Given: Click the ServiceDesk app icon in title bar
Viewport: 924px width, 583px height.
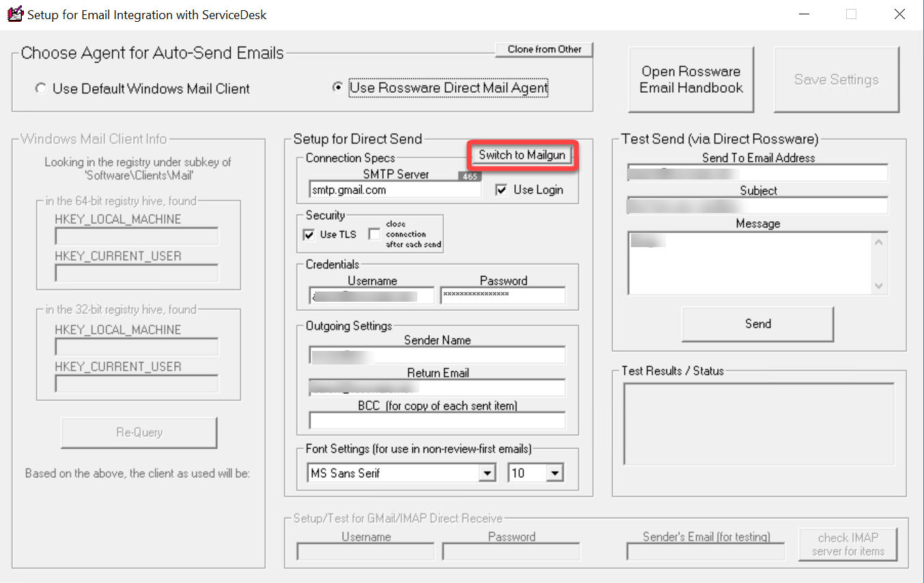Looking at the screenshot, I should click(x=15, y=14).
